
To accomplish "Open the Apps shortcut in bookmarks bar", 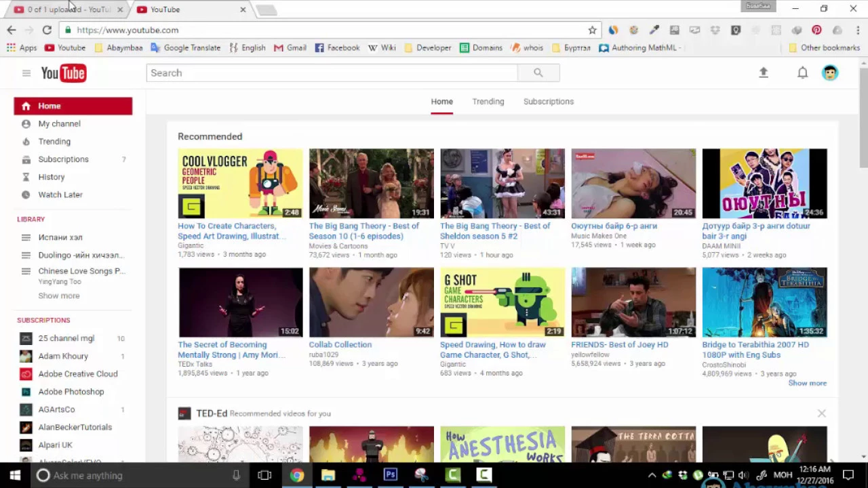I will [x=22, y=47].
